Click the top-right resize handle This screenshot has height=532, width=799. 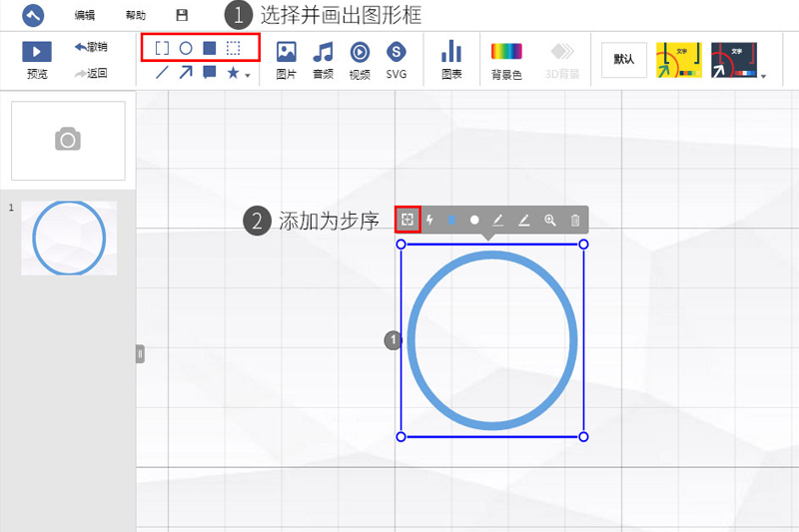(583, 245)
